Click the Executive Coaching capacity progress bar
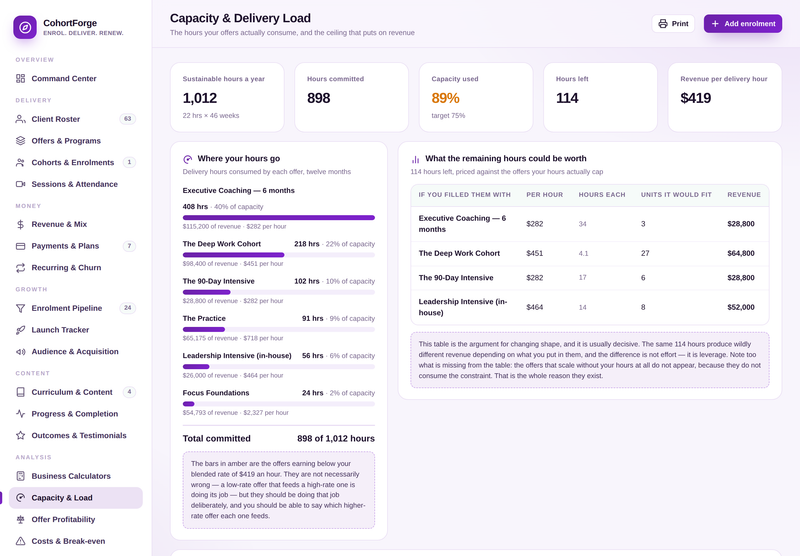This screenshot has height=556, width=800. tap(279, 218)
